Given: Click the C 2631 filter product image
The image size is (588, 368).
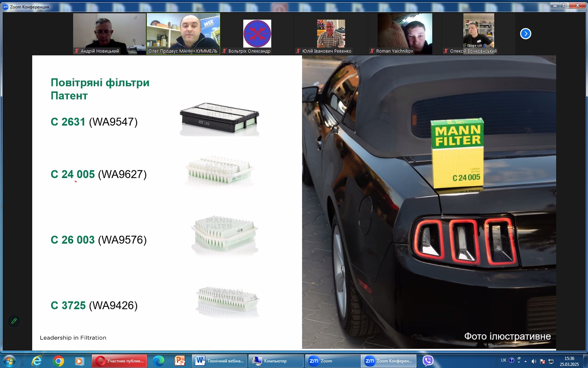Looking at the screenshot, I should 219,119.
